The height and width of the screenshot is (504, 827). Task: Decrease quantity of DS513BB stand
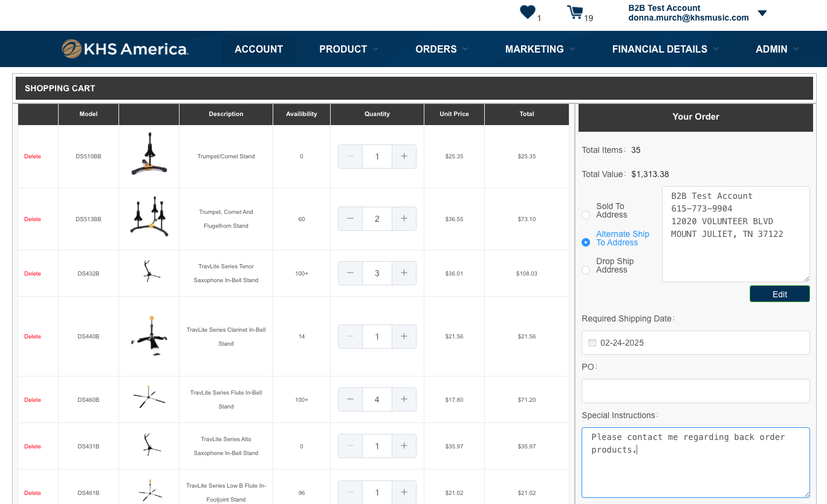tap(350, 219)
